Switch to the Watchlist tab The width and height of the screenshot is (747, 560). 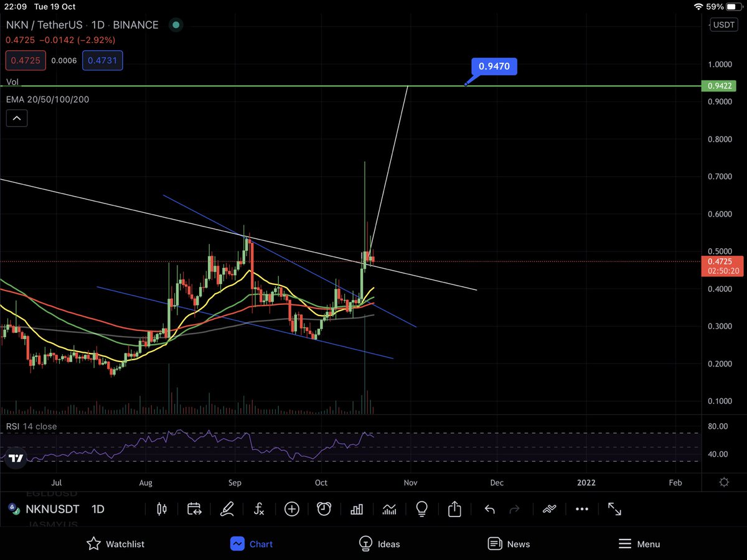(116, 544)
